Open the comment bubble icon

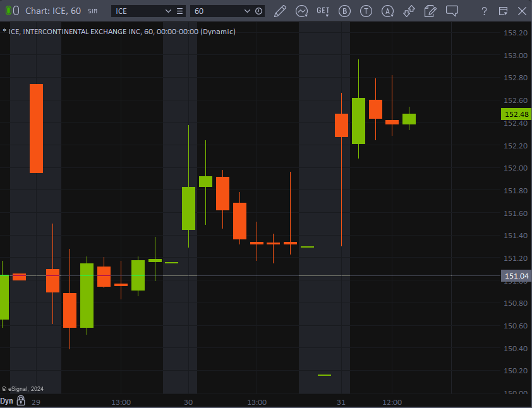tap(452, 11)
